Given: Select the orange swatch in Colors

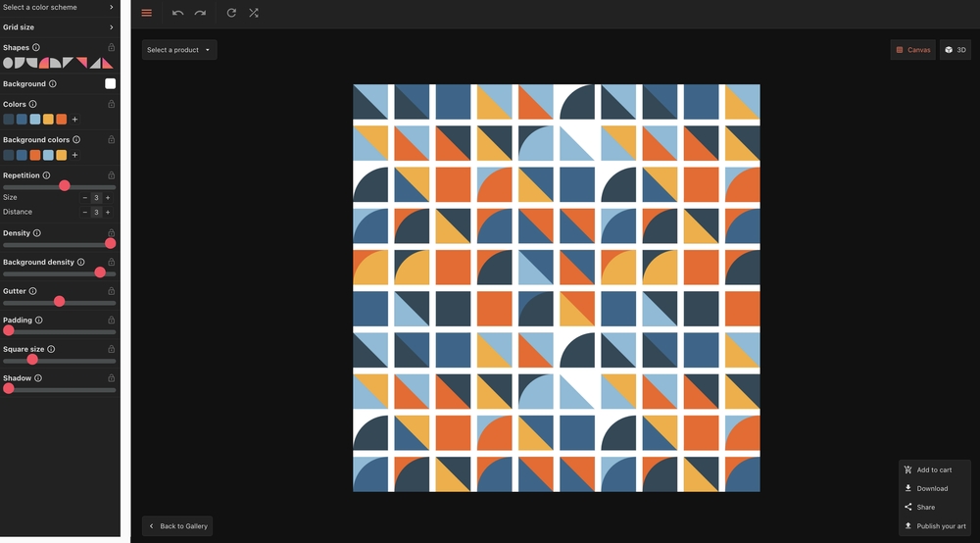Looking at the screenshot, I should pos(61,120).
